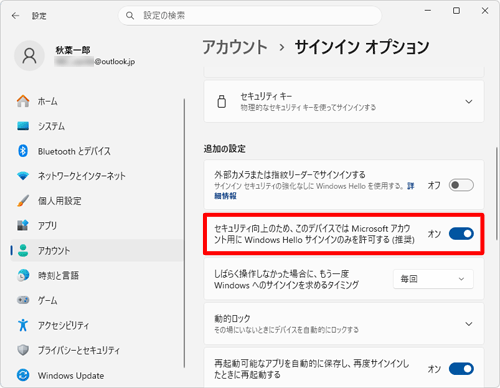
Task: Toggle external camera or fingerprint sign-in switch
Action: click(x=461, y=185)
